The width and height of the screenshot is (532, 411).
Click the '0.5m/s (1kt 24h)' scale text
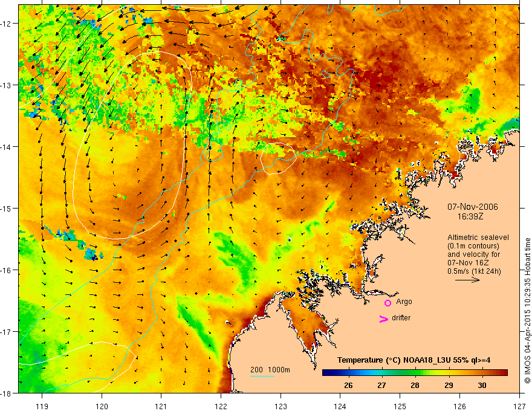(474, 271)
